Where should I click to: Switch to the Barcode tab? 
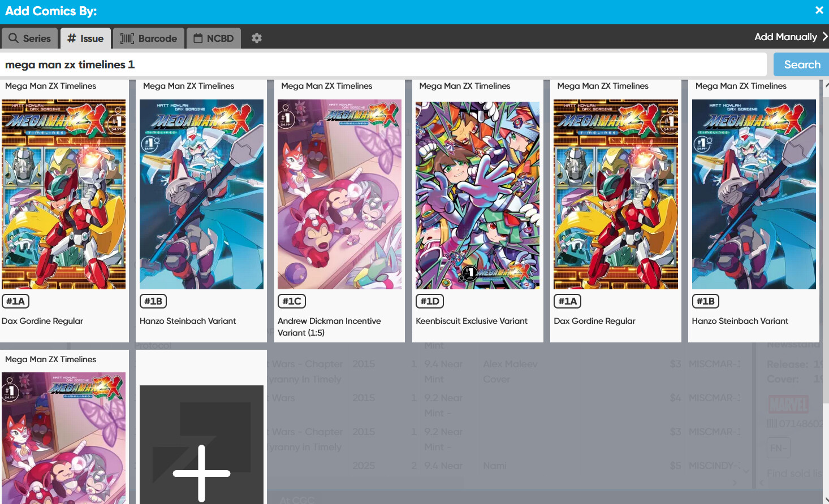(149, 38)
